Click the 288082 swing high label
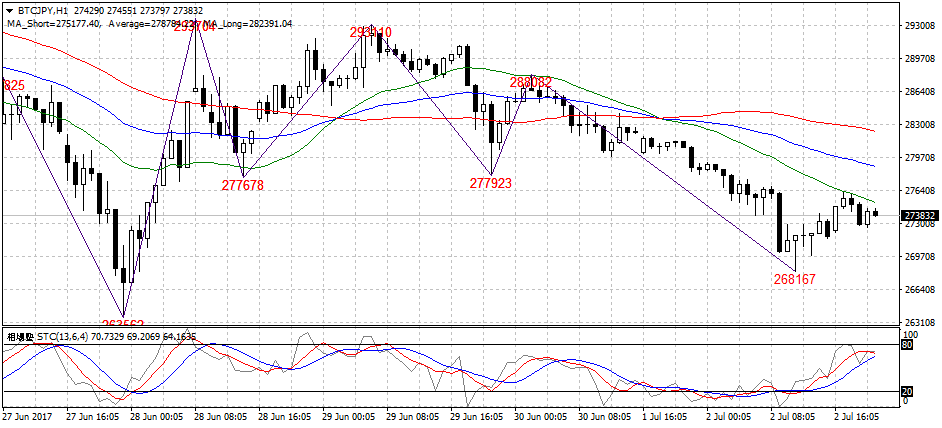 (531, 82)
